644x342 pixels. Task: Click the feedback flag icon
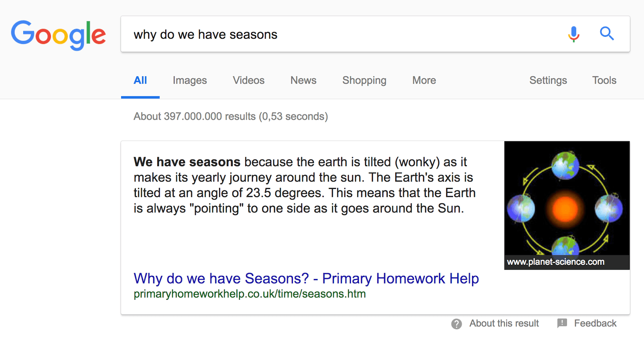pos(562,323)
